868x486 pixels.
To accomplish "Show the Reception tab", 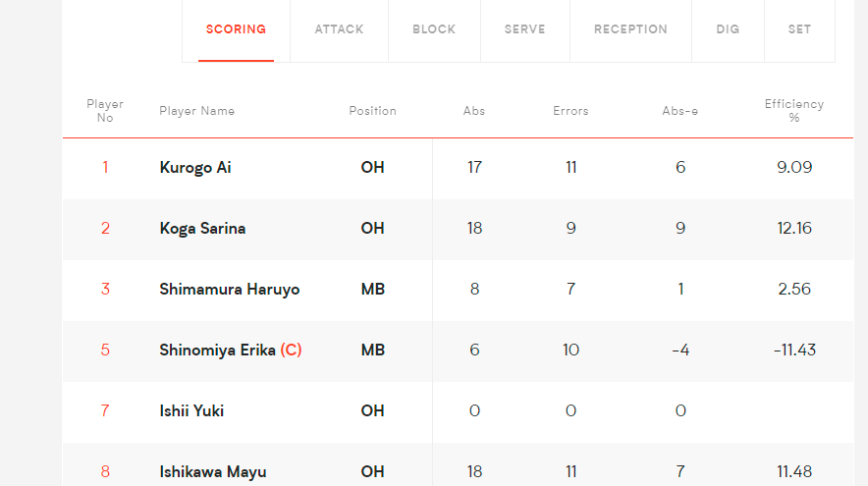I will [630, 29].
